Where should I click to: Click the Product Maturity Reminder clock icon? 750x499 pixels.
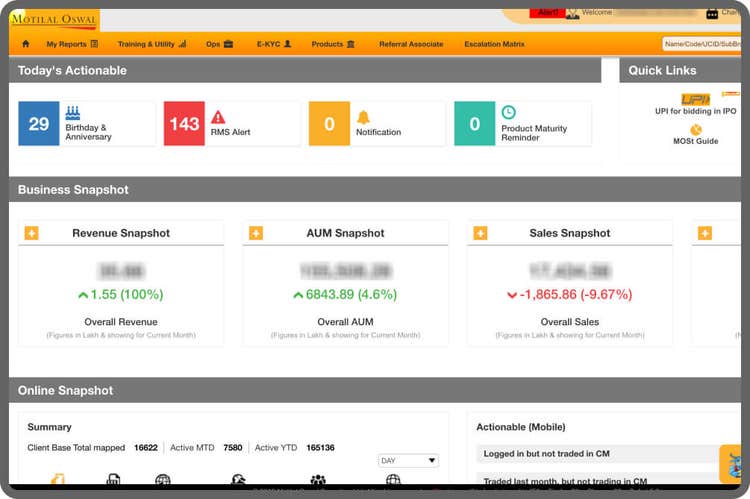[508, 113]
